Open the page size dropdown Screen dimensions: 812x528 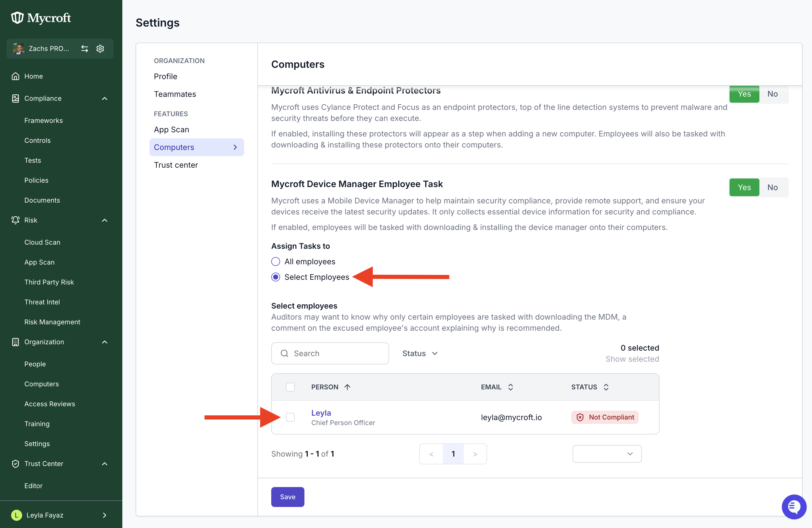point(607,454)
